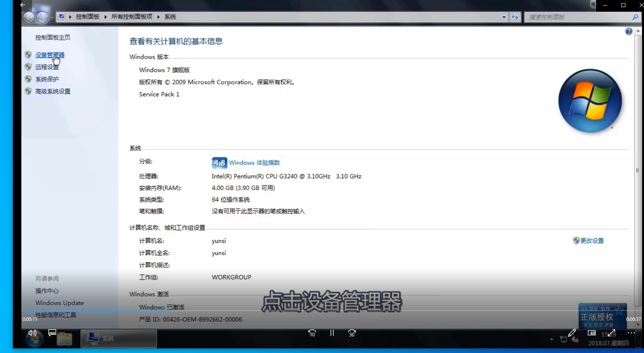Switch to mini view player icon
644x353 pixels.
pos(592,333)
